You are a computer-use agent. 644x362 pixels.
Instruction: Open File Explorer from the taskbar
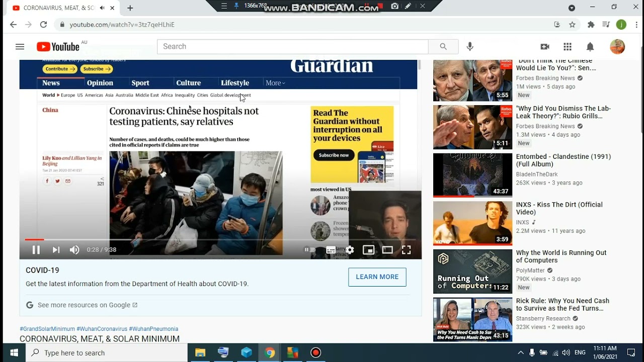tap(200, 353)
